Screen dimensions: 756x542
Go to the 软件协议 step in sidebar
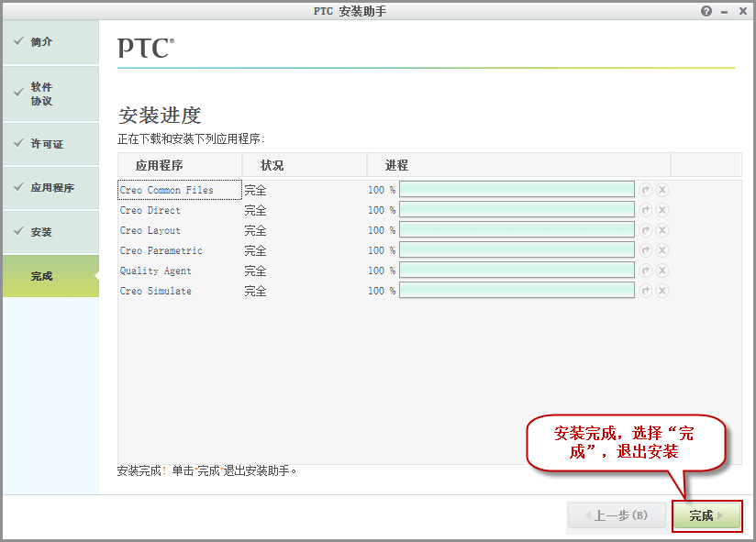coord(50,94)
